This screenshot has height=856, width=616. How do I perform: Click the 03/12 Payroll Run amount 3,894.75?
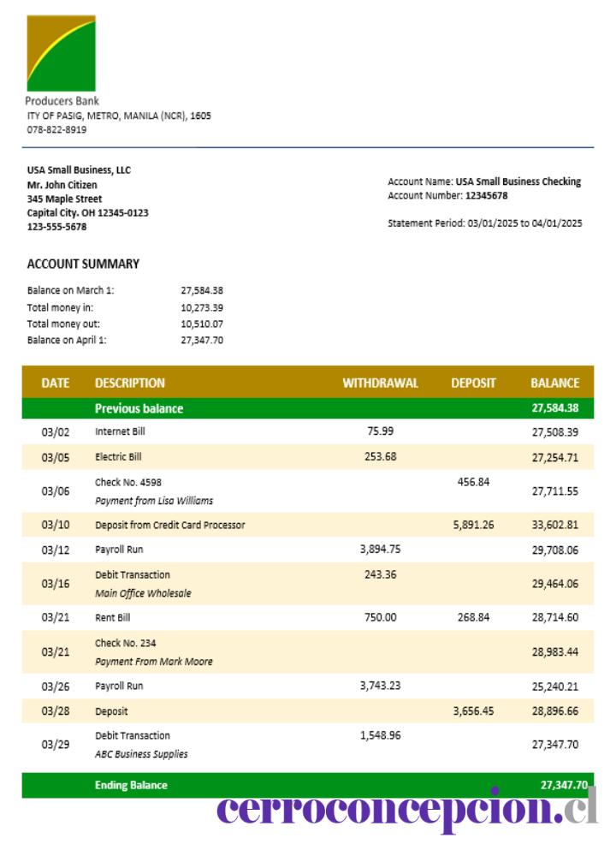380,550
